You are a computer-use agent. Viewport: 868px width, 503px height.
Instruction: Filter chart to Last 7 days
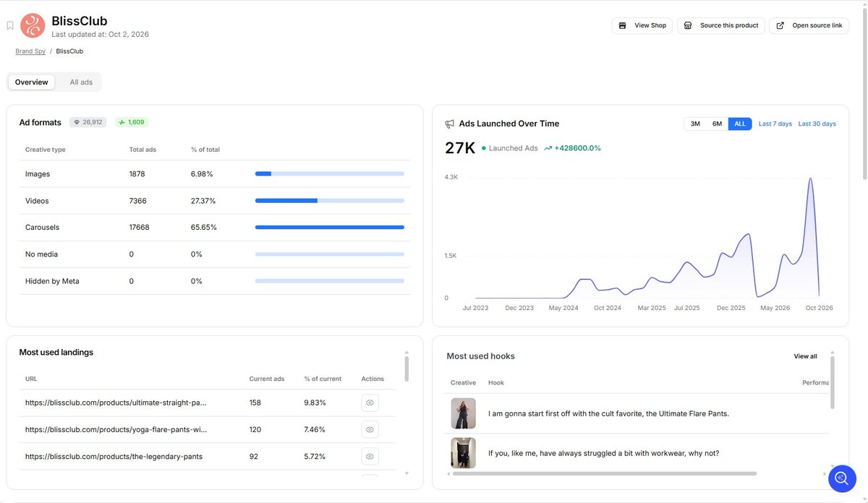(x=775, y=124)
